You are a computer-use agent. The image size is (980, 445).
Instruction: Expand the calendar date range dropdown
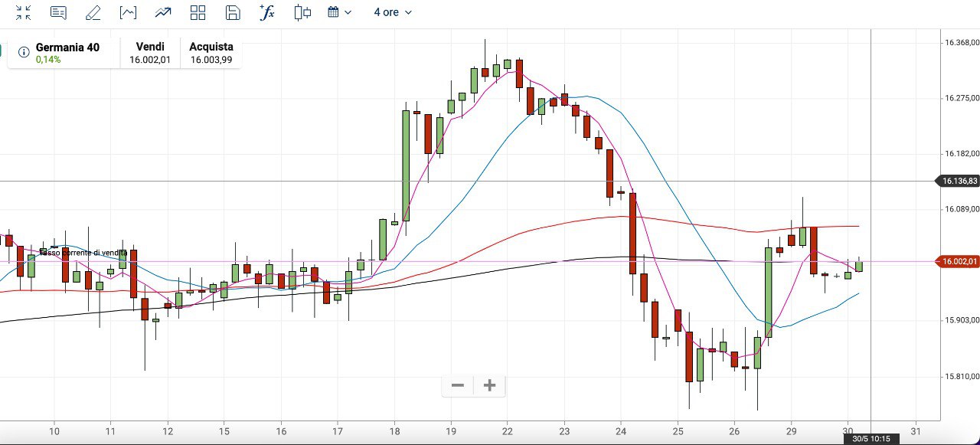tap(339, 12)
